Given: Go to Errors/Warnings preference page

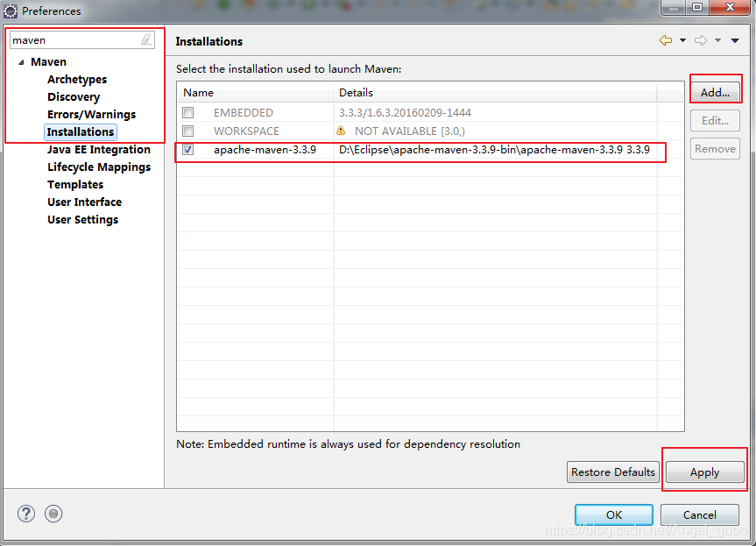Looking at the screenshot, I should (x=92, y=114).
